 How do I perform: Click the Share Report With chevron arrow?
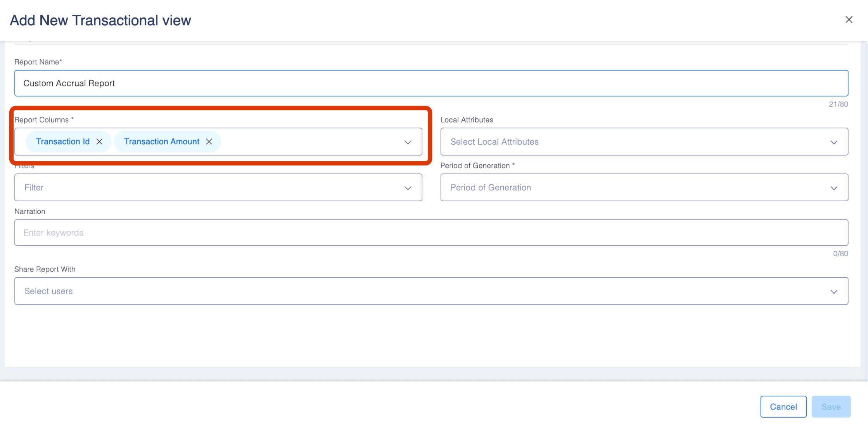[x=833, y=292]
